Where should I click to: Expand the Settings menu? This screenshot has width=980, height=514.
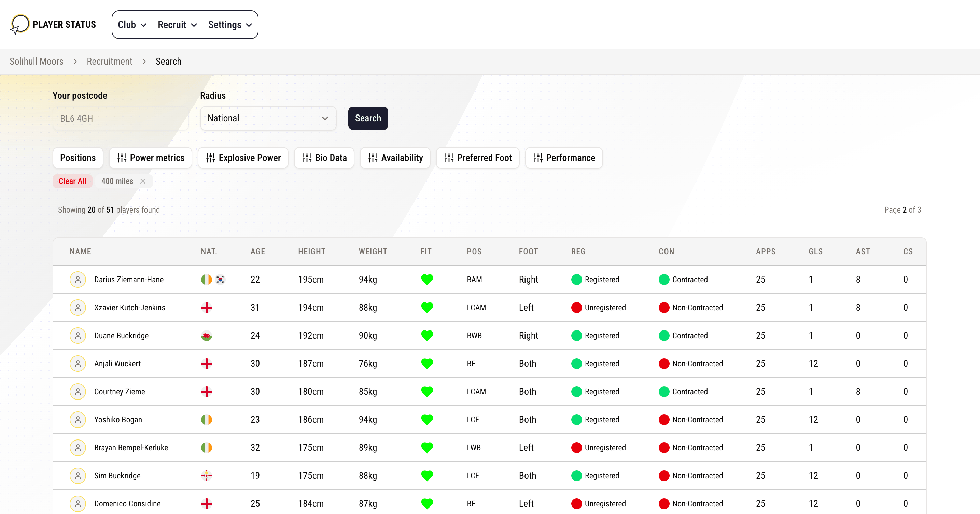pyautogui.click(x=230, y=25)
